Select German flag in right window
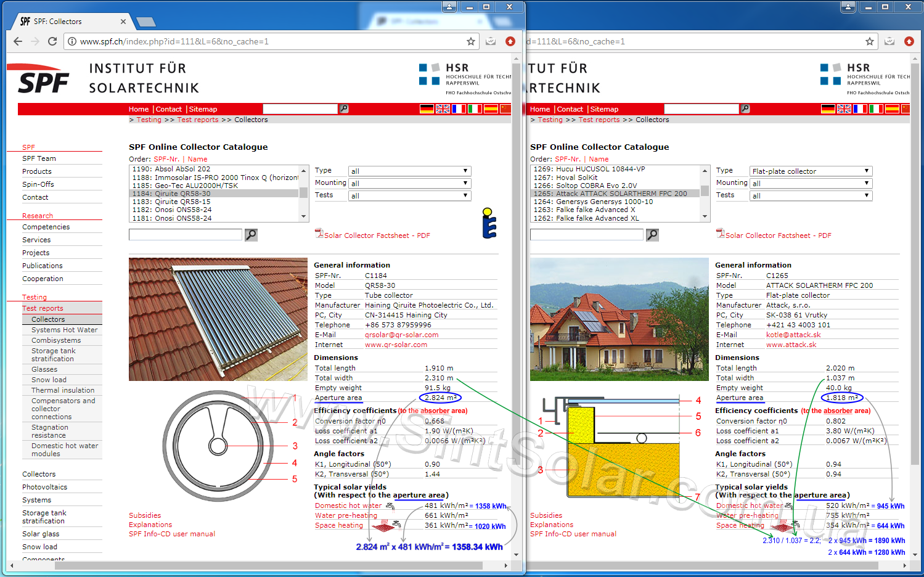Image resolution: width=924 pixels, height=577 pixels. (828, 108)
